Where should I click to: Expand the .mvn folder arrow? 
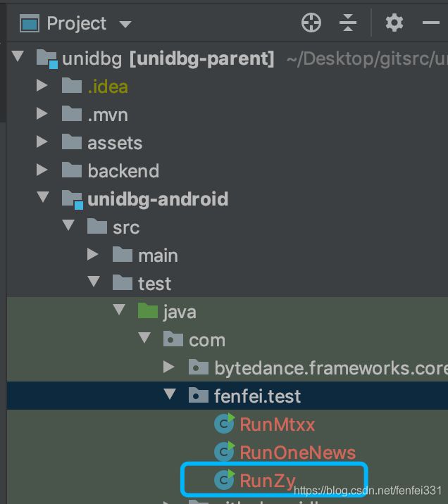tap(42, 114)
